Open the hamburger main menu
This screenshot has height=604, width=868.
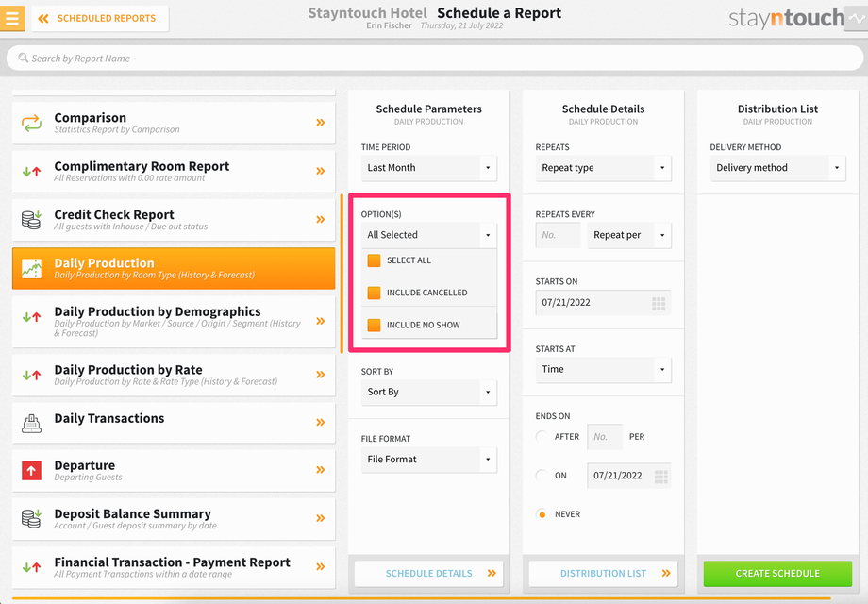[12, 18]
